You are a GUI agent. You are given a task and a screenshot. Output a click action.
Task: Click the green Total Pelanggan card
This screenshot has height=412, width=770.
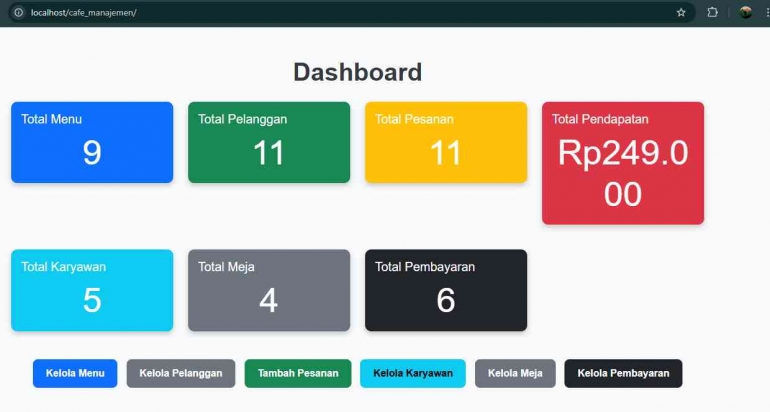[x=269, y=142]
